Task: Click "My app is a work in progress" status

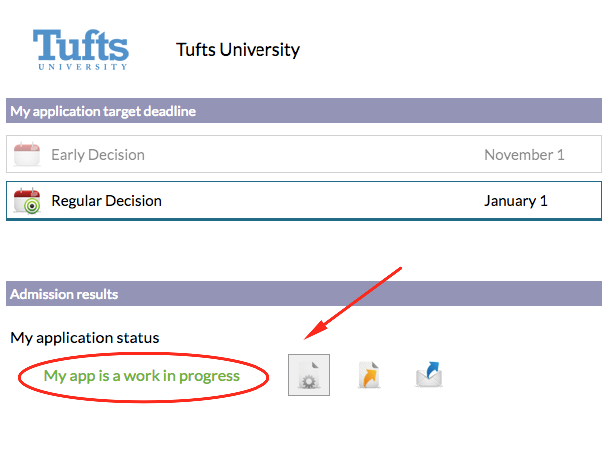Action: (141, 376)
